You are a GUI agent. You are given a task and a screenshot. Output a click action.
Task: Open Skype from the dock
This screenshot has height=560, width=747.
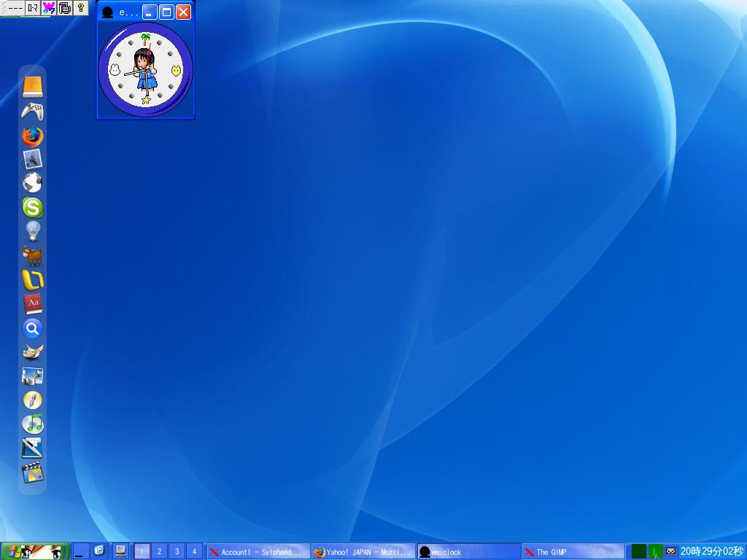(x=32, y=208)
